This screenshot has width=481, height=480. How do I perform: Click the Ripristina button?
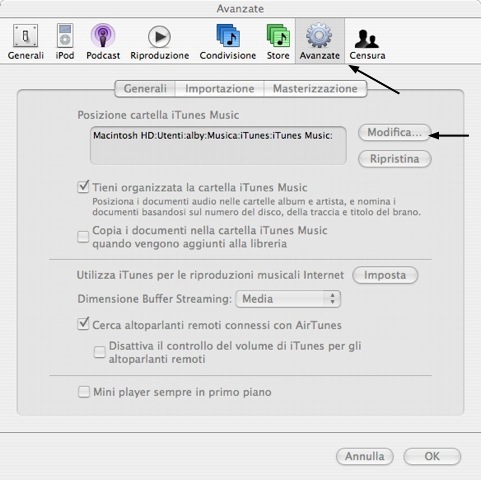click(x=395, y=159)
